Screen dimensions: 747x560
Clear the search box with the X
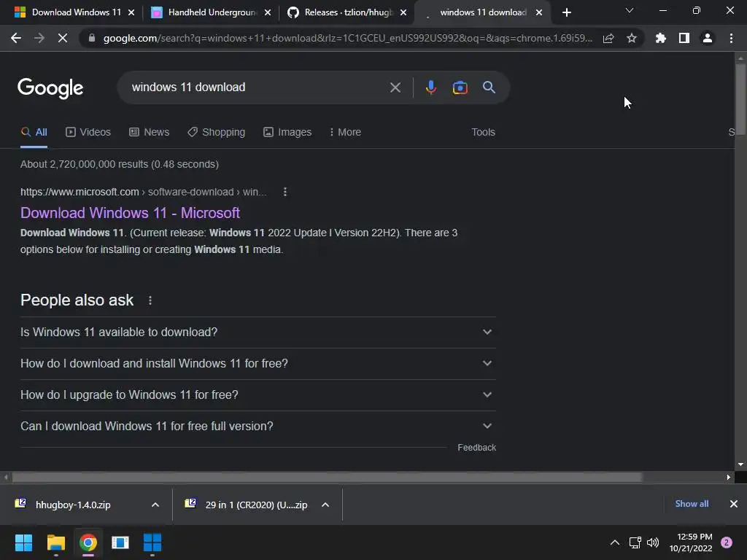tap(395, 87)
